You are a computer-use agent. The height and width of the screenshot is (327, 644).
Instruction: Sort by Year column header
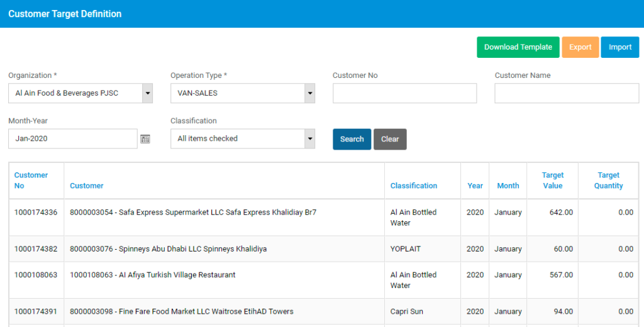(x=475, y=186)
